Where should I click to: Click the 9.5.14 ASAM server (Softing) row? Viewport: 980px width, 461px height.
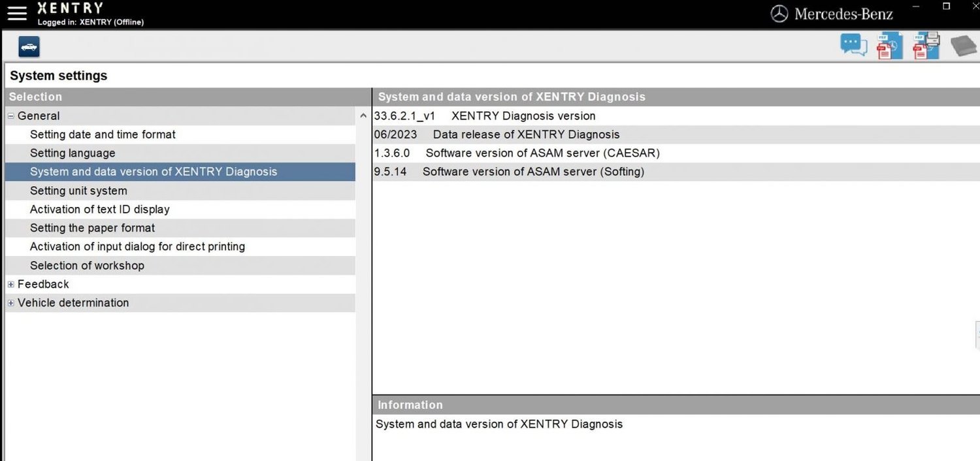676,172
